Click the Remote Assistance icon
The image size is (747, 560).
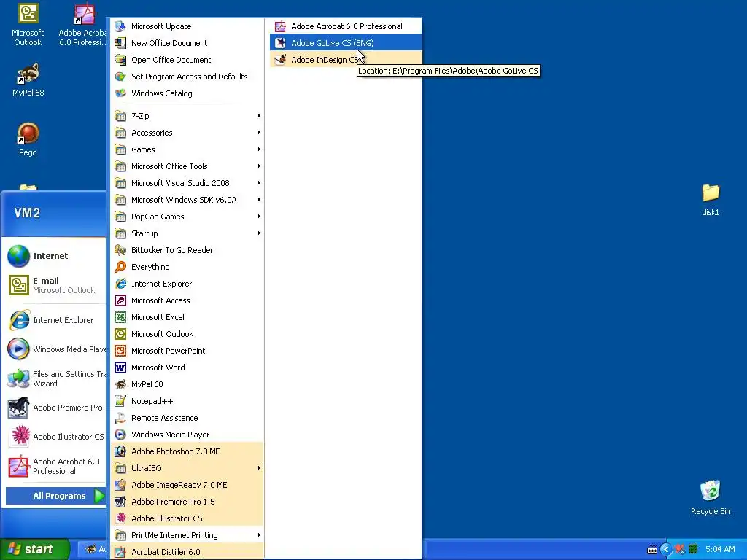120,418
